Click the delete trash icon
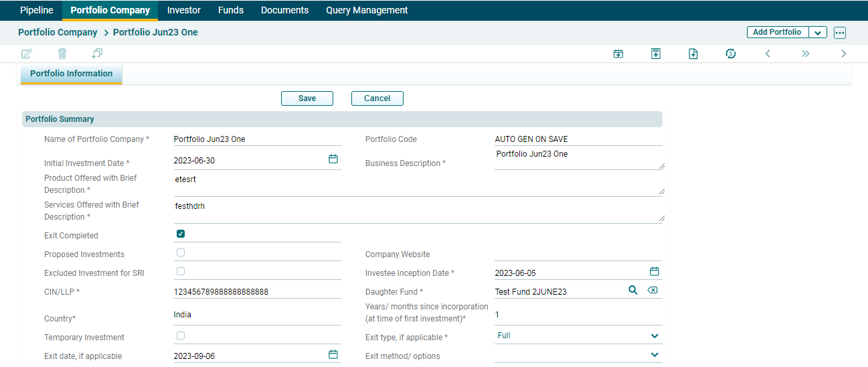Image resolution: width=868 pixels, height=367 pixels. click(x=62, y=54)
